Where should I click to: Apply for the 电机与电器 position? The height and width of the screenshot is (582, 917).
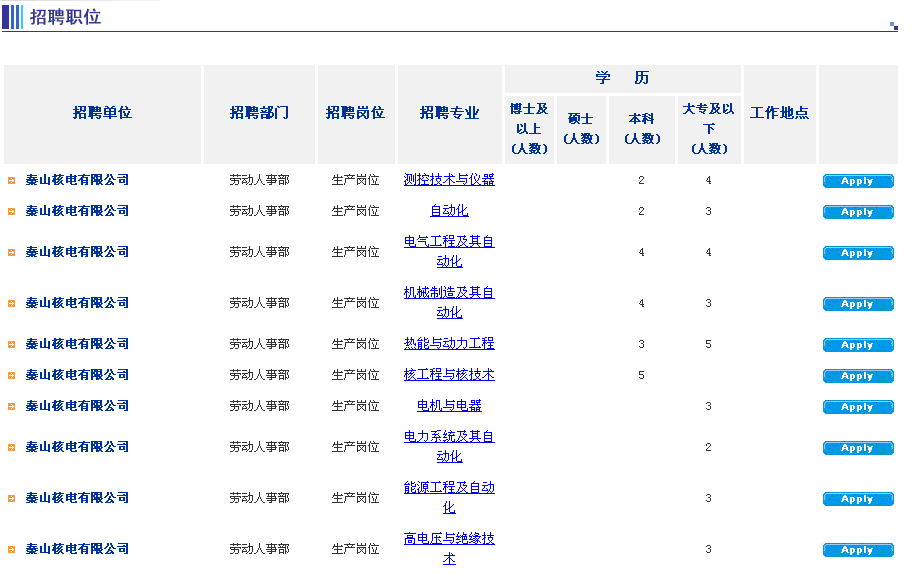[x=857, y=407]
